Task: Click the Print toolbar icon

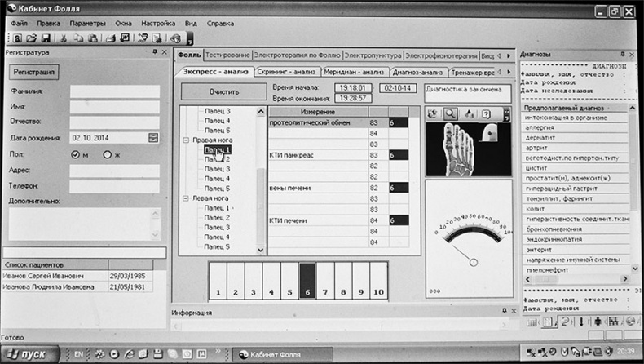Action: 111,38
